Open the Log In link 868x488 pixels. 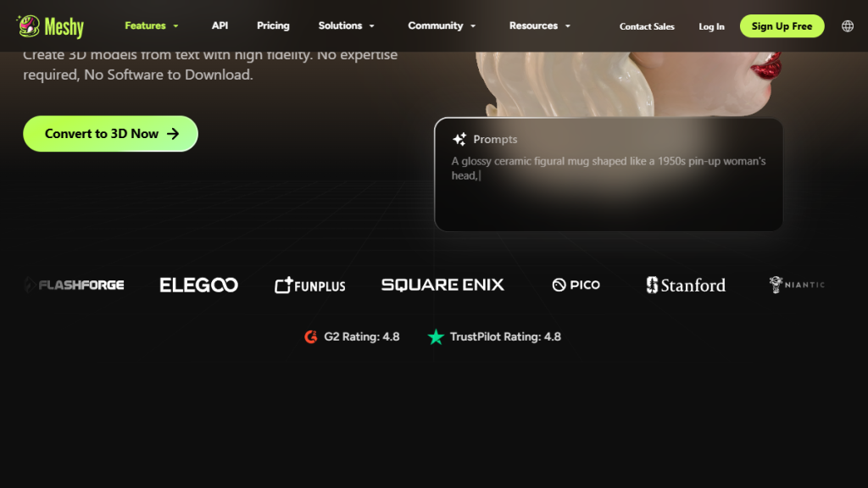pyautogui.click(x=711, y=26)
